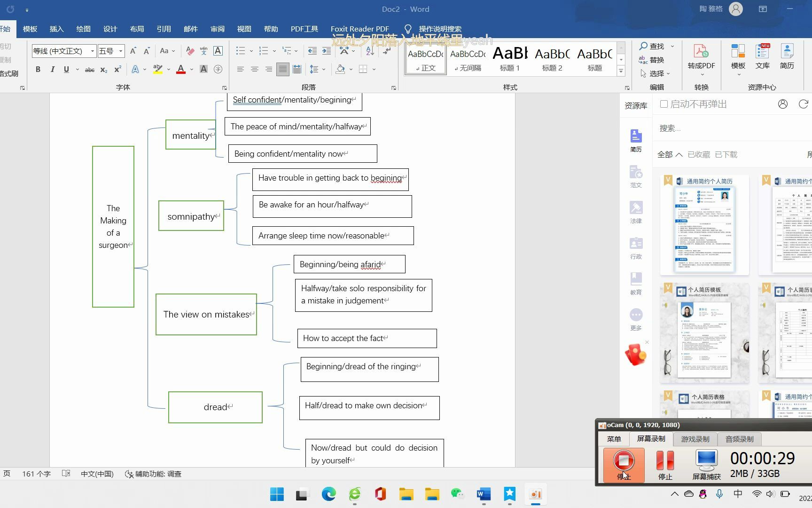Open the Review ribbon tab
The height and width of the screenshot is (508, 812).
coord(217,29)
